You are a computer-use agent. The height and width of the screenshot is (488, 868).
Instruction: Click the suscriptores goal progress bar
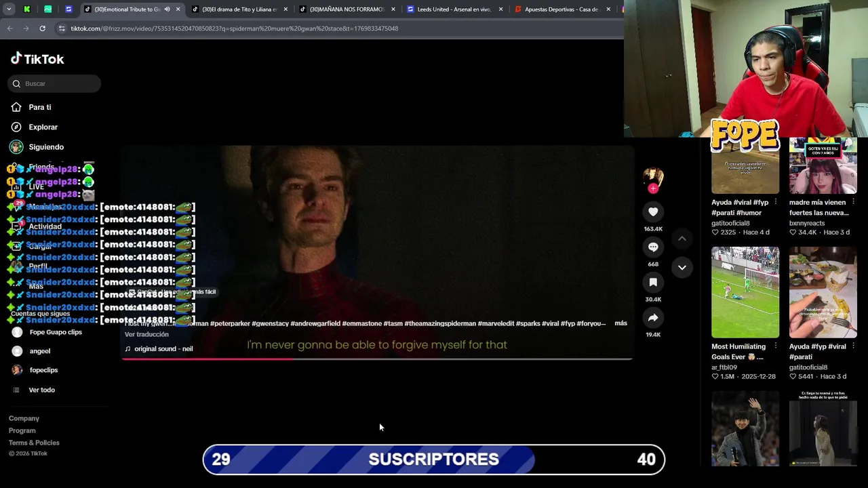click(x=434, y=460)
